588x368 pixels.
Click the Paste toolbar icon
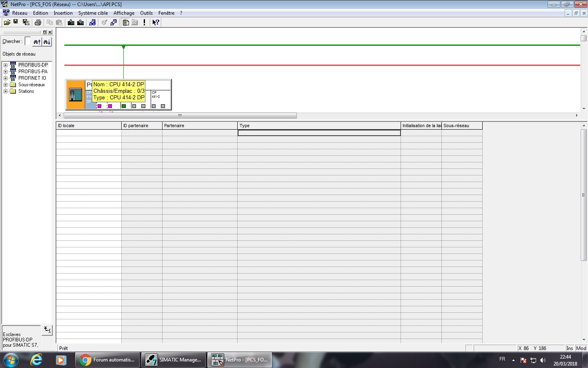[x=59, y=22]
